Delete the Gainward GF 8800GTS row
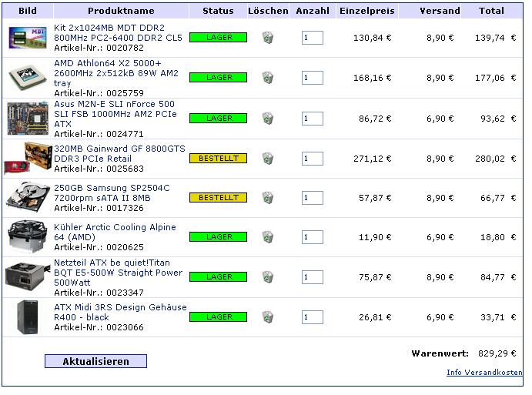This screenshot has width=532, height=395. (x=268, y=158)
